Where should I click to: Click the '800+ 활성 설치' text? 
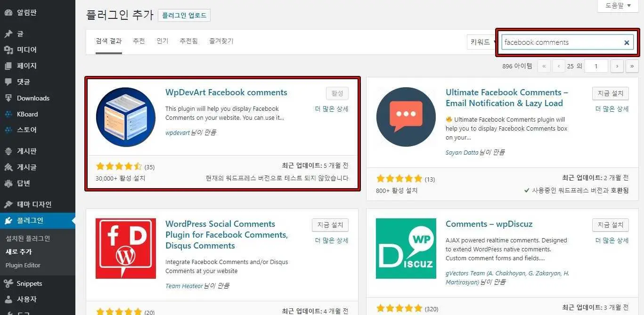[397, 191]
